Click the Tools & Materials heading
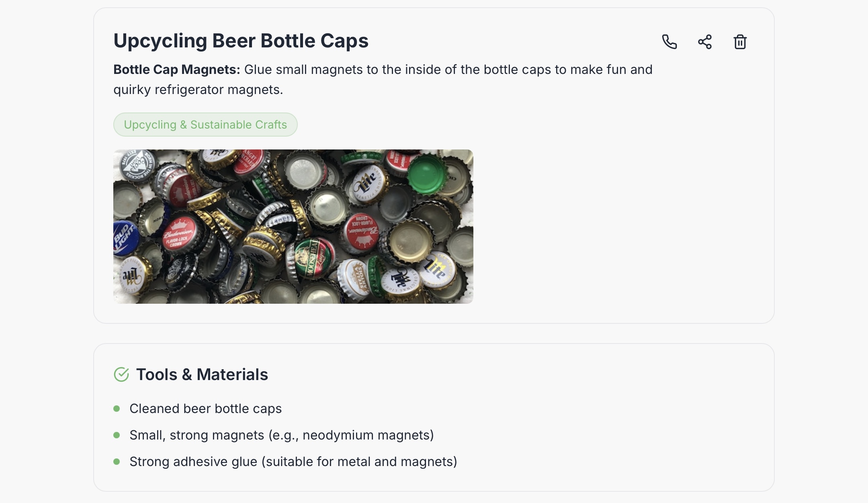The width and height of the screenshot is (868, 503). [x=202, y=374]
